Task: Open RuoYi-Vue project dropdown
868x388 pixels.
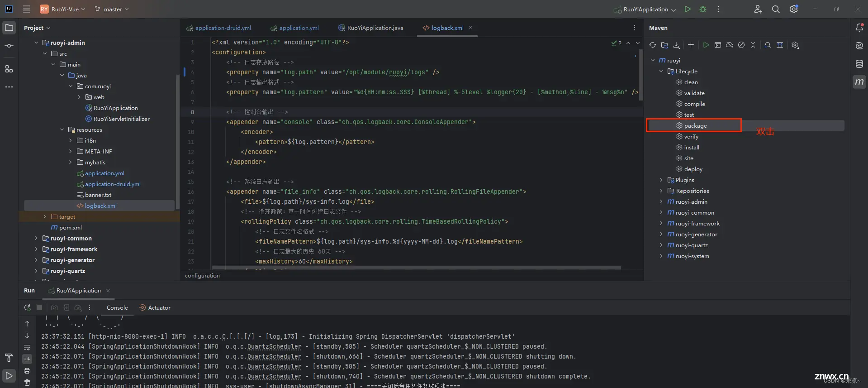Action: 63,9
